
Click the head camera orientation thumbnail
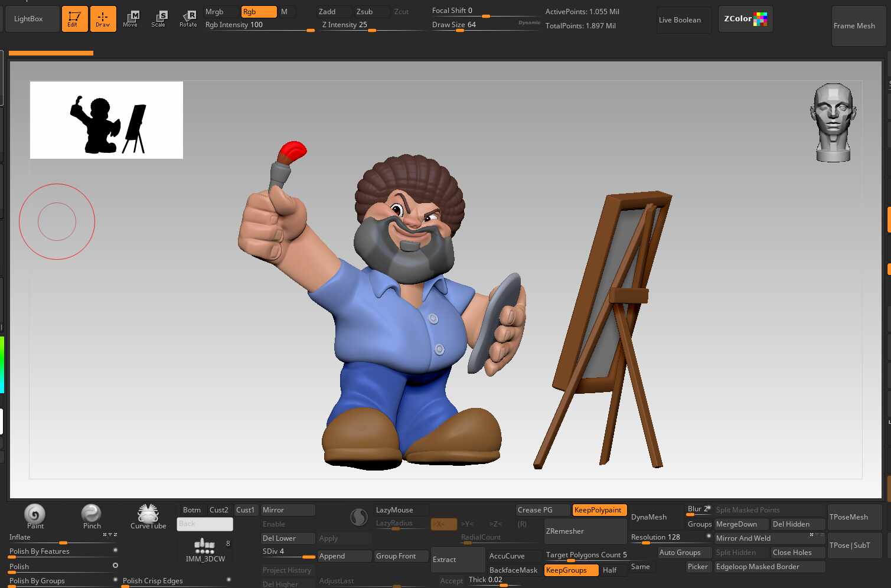[833, 123]
